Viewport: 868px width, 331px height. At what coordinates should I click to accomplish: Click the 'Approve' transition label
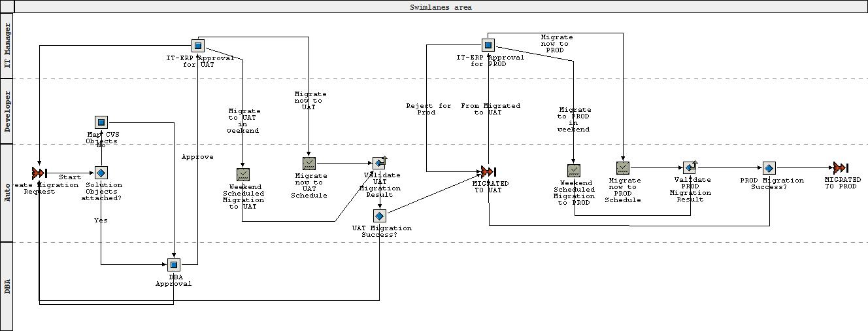(x=197, y=157)
